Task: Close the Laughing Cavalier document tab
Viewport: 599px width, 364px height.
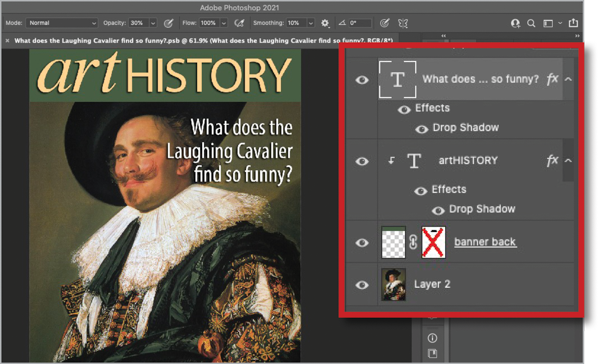Action: point(7,40)
